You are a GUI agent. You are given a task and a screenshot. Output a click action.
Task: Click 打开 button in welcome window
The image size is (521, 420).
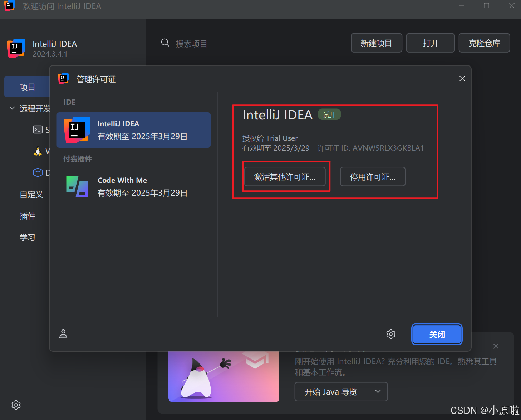click(x=431, y=43)
